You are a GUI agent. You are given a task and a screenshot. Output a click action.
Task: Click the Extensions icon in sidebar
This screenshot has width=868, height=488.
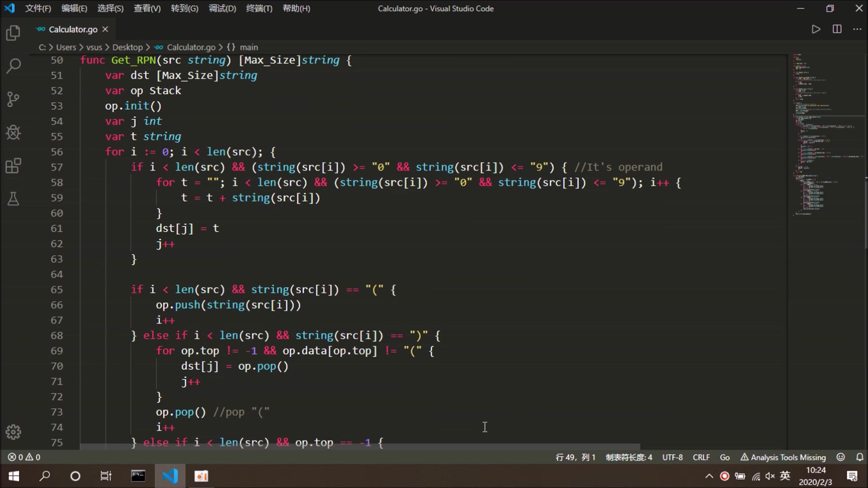13,166
